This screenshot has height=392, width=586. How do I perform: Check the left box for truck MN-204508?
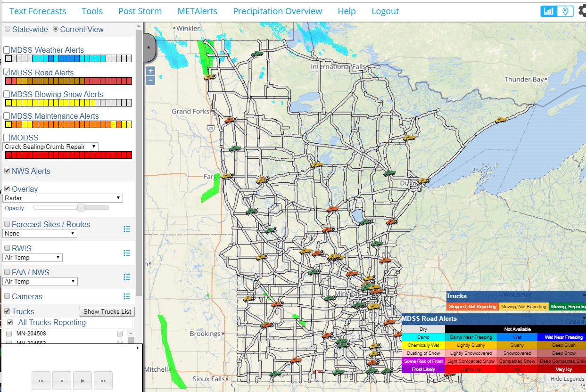pyautogui.click(x=9, y=334)
